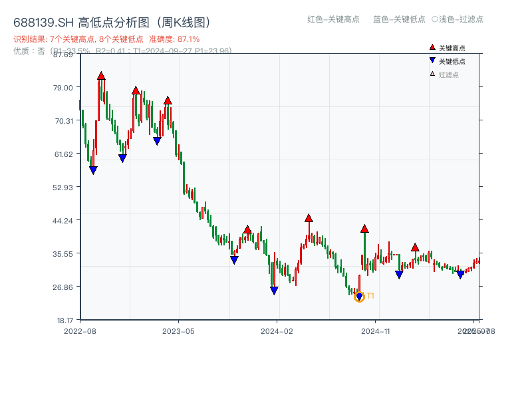
Task: Open the 红色-关键高点 header legend item
Action: tap(332, 20)
